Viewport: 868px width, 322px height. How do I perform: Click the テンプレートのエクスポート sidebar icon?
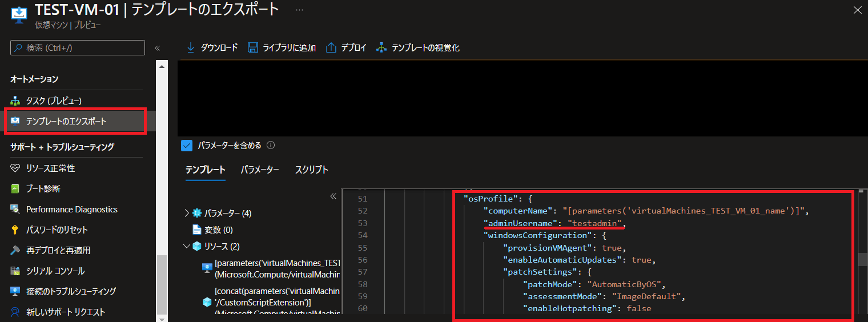[15, 122]
